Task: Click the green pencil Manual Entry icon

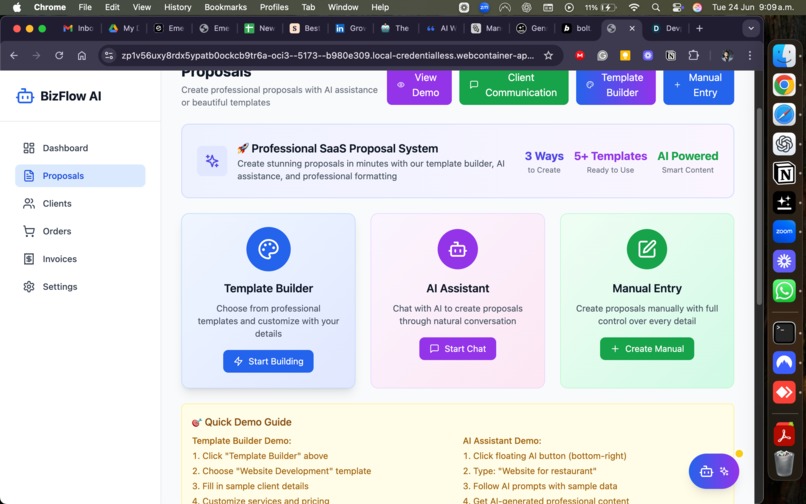Action: click(x=647, y=249)
